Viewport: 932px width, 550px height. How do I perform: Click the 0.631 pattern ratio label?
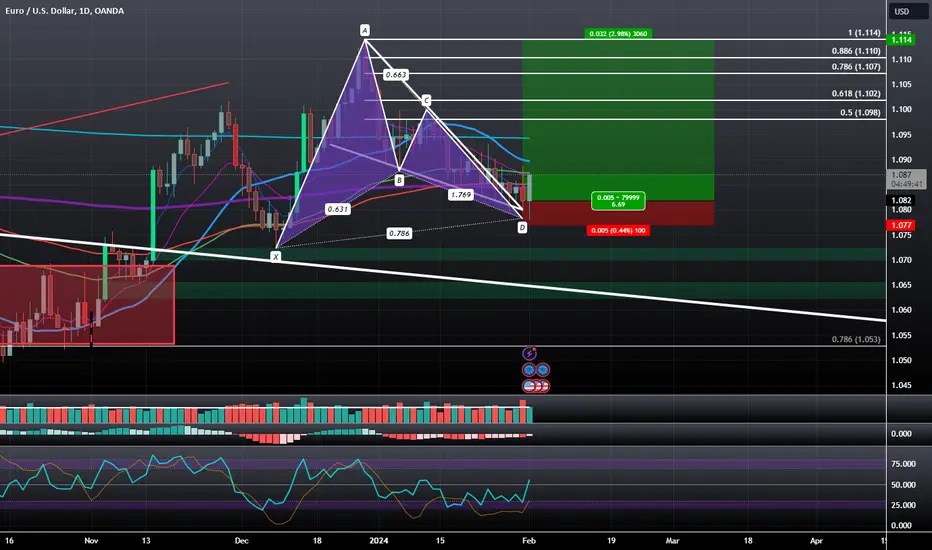(338, 209)
